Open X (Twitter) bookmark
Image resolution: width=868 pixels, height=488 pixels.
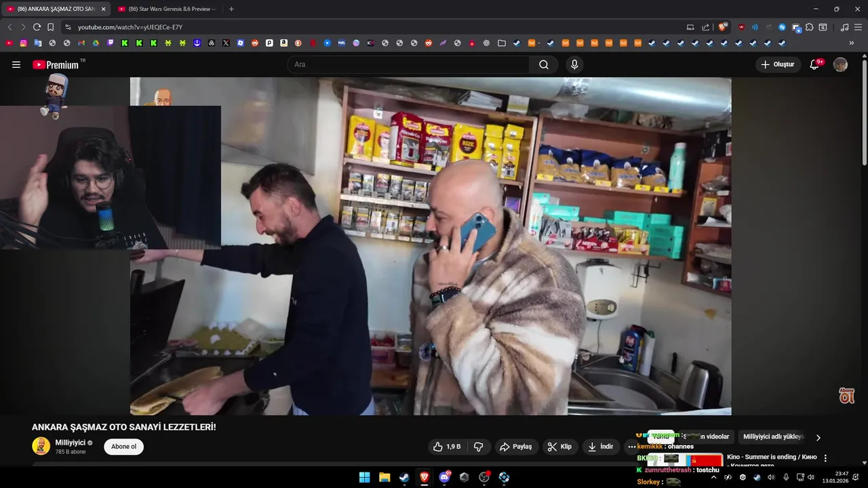(226, 43)
